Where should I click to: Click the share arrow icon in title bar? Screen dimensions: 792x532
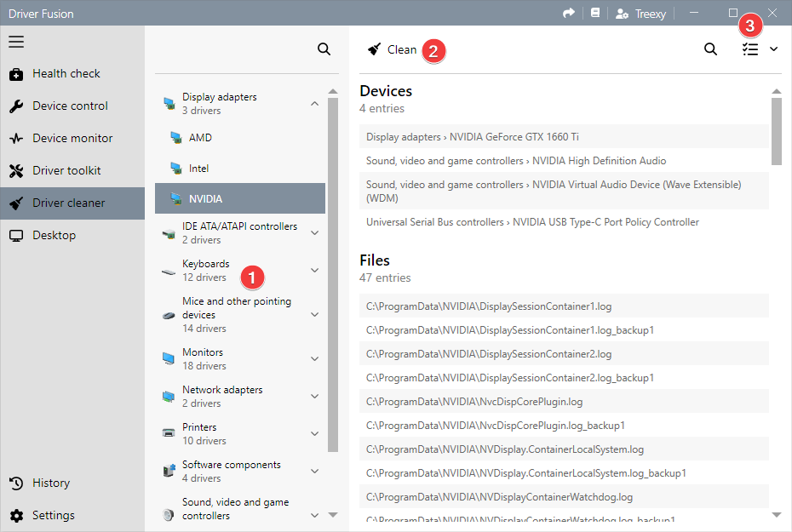point(569,13)
